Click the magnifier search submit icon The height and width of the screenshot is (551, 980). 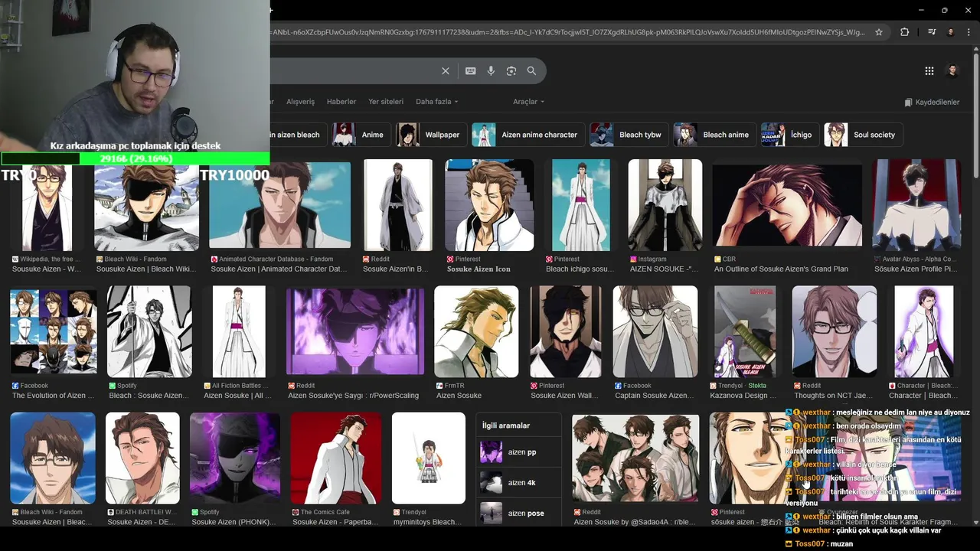coord(531,71)
